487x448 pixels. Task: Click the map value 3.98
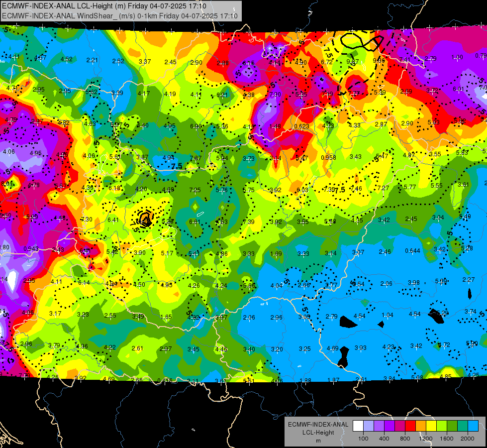coord(414,282)
